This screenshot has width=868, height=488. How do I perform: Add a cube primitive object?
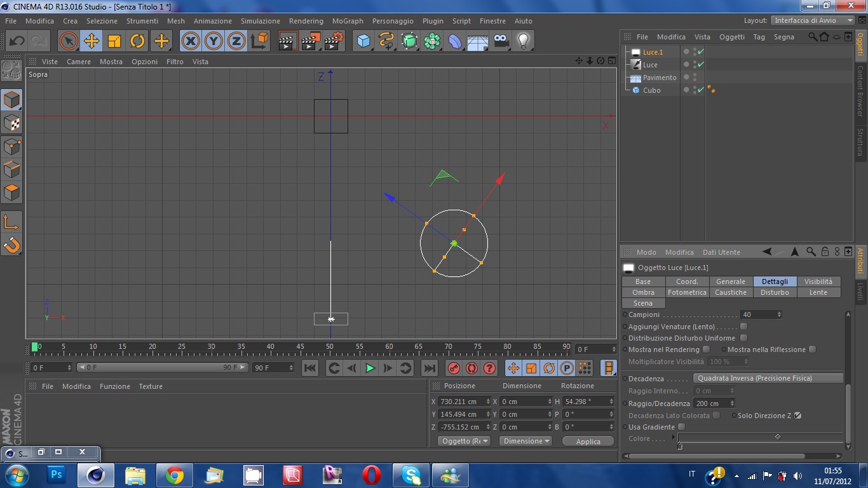tap(363, 41)
